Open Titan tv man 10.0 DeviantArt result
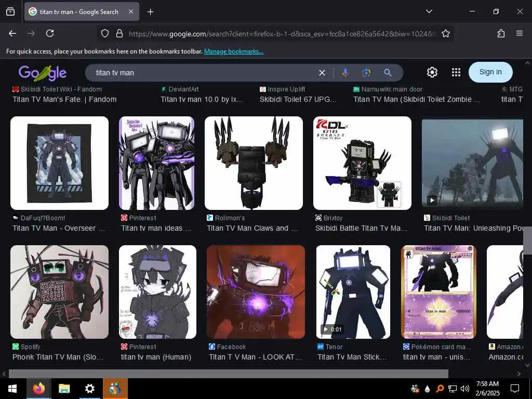The height and width of the screenshot is (399, 532). 202,99
